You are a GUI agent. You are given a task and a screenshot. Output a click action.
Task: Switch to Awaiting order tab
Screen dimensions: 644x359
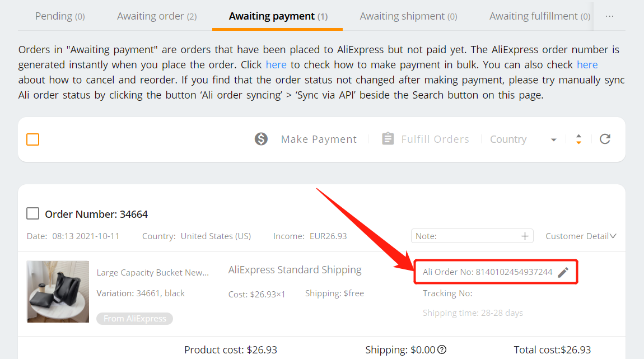coord(157,16)
